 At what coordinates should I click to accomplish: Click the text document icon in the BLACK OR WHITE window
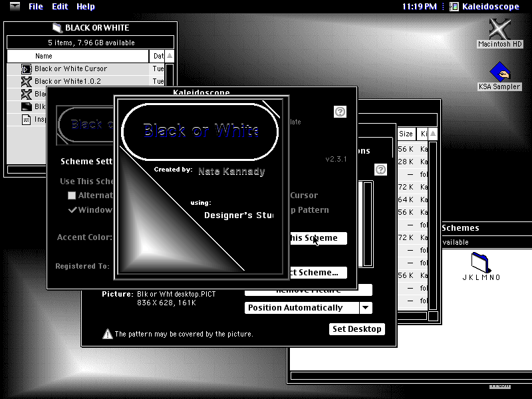(26, 120)
